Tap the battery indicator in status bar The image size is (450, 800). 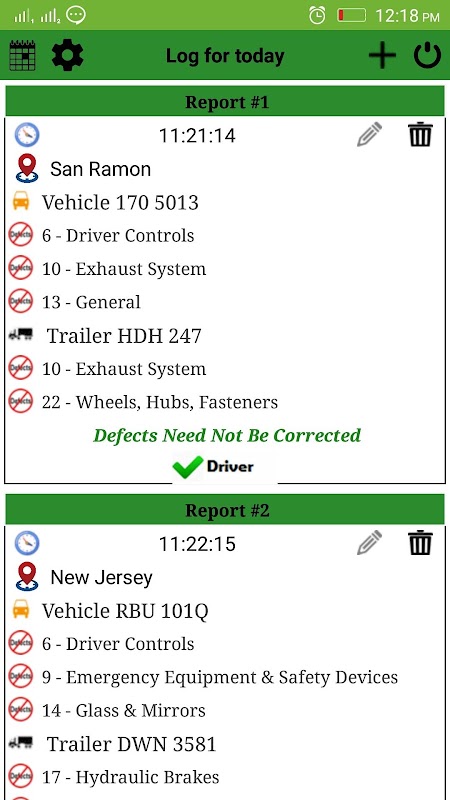(352, 15)
